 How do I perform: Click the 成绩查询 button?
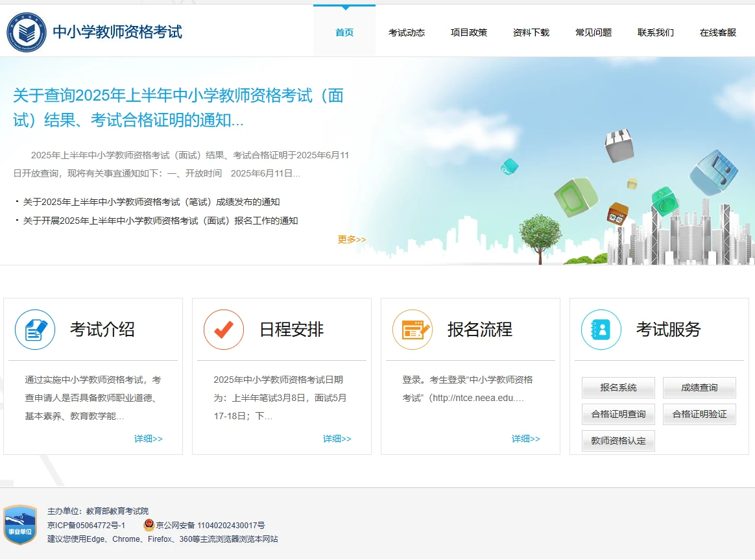tap(699, 387)
